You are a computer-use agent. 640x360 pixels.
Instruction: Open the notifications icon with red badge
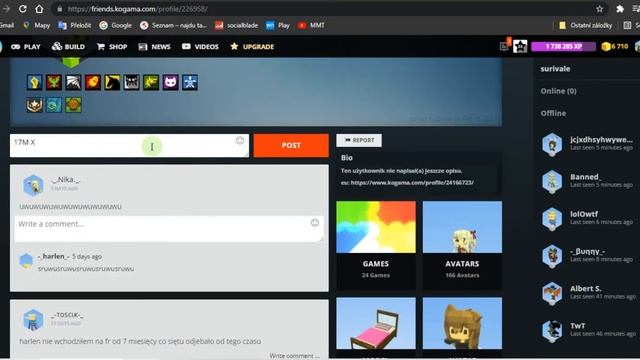pyautogui.click(x=505, y=46)
